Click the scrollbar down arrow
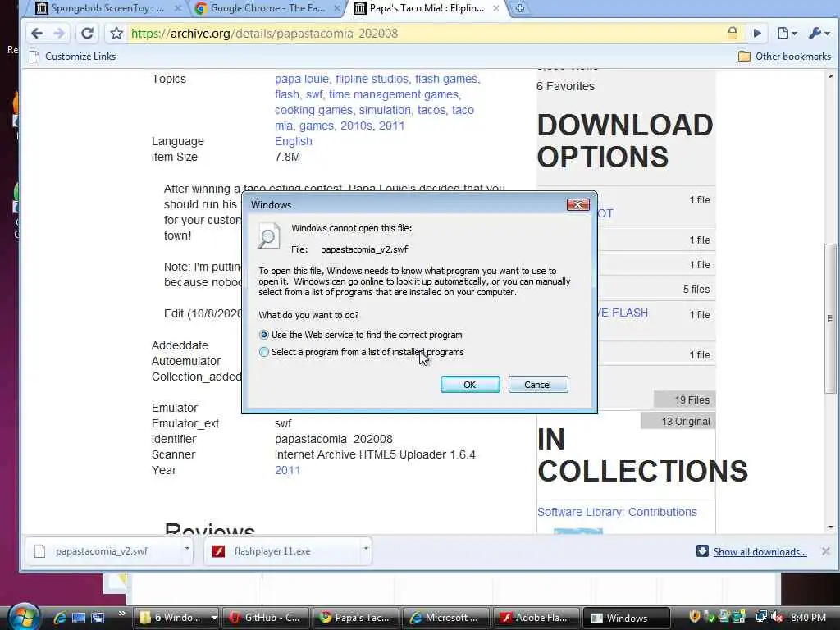Screen dimensions: 840x630 [x=830, y=527]
